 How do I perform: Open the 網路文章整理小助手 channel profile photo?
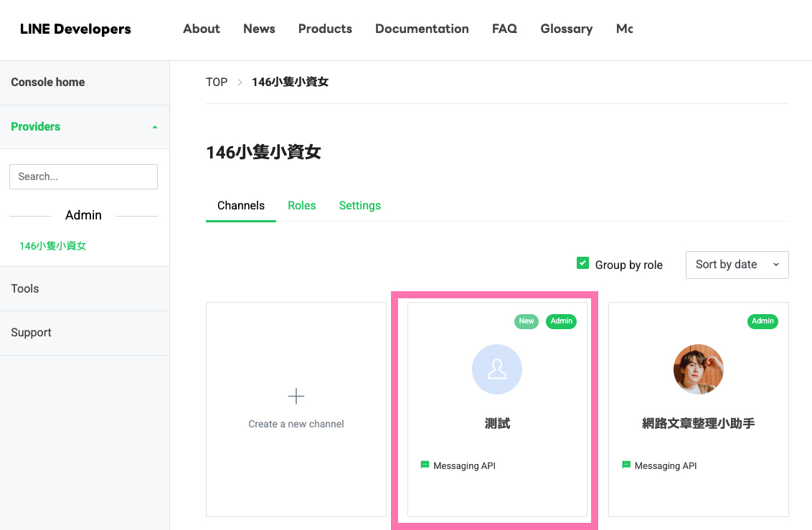(698, 369)
